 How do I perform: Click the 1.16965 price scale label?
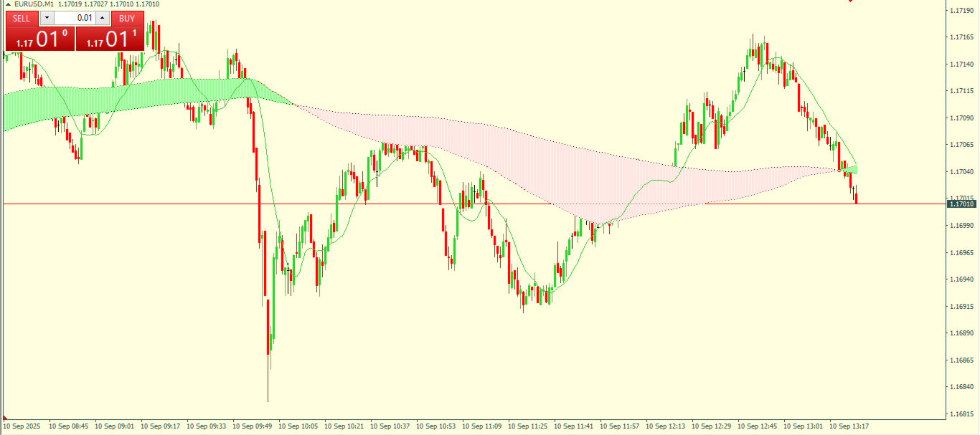[961, 253]
